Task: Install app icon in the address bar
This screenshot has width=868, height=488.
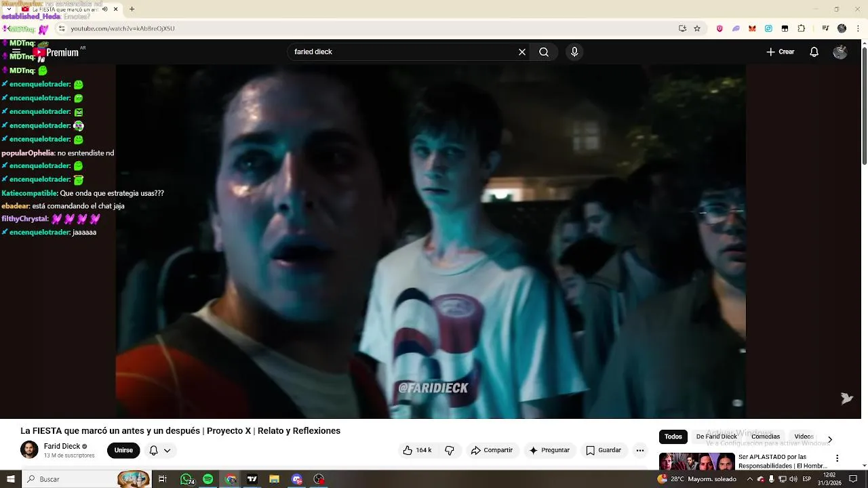Action: click(682, 28)
